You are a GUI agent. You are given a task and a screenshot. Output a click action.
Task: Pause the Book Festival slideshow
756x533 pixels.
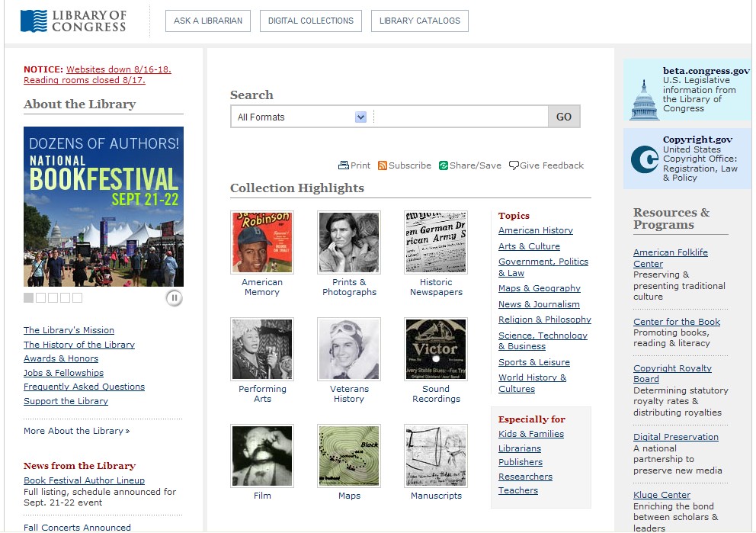[174, 298]
